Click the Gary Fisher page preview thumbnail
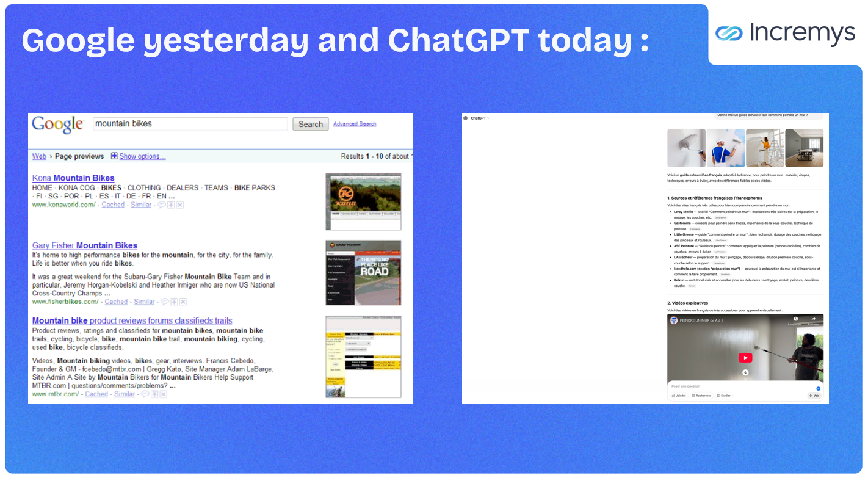868x478 pixels. (x=363, y=273)
